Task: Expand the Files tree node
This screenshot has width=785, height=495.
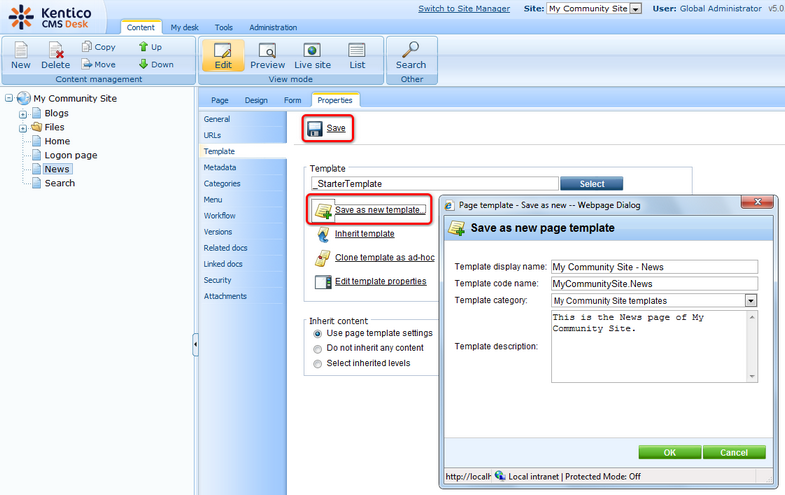Action: pos(23,128)
